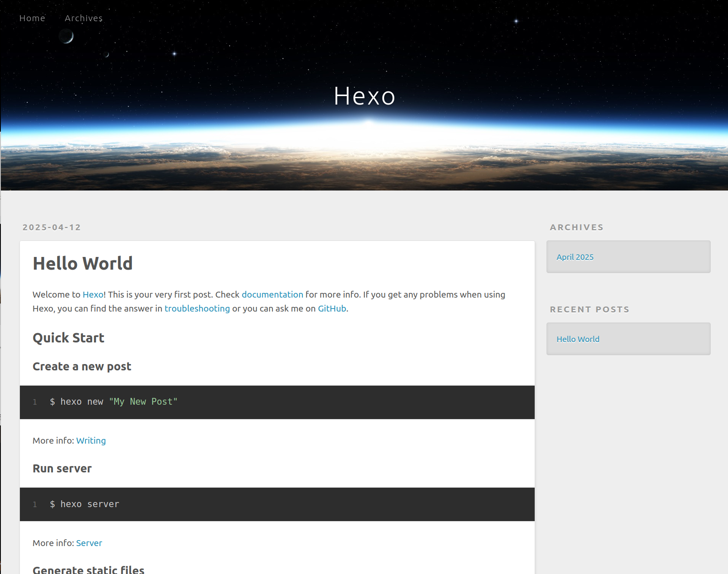Open the Home navigation link
This screenshot has width=728, height=574.
[32, 18]
